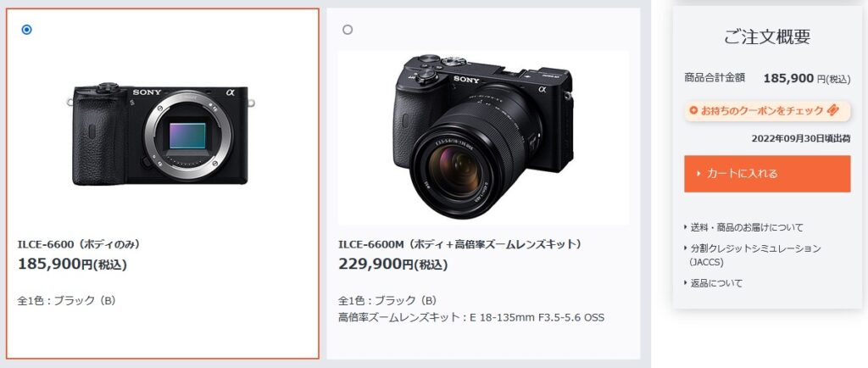Click the ILCE-6600M lens kit camera image
Viewport: 868px width, 368px height.
click(x=483, y=137)
